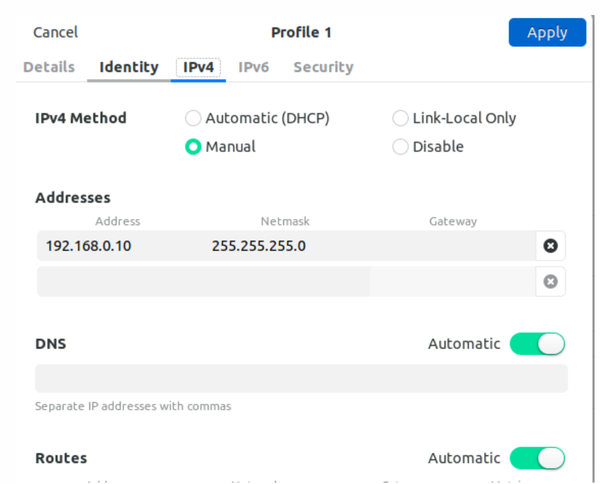Click the Gateway column header
Screen dimensions: 600x484
(453, 221)
